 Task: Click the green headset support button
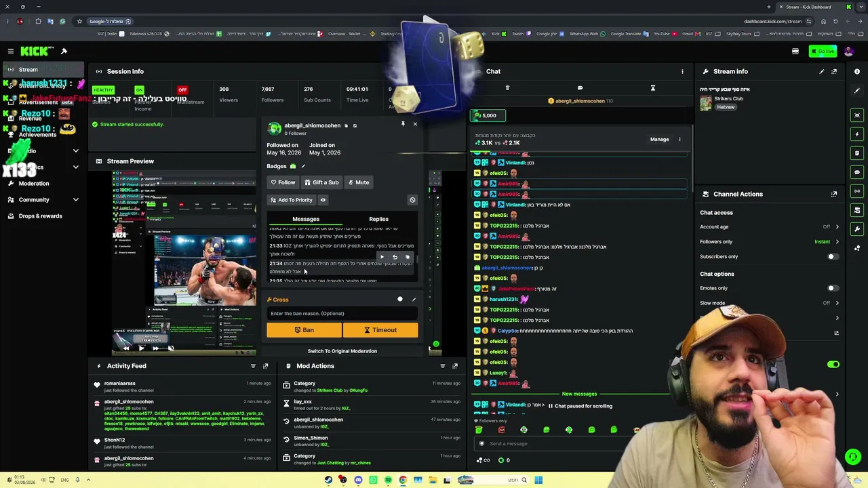853,457
